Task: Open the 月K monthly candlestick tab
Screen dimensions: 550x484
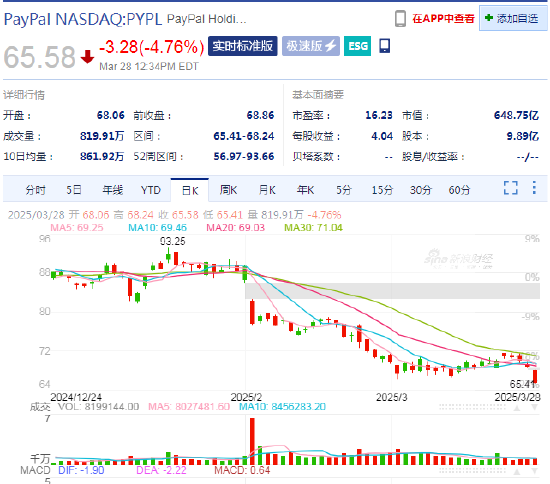Action: 267,190
